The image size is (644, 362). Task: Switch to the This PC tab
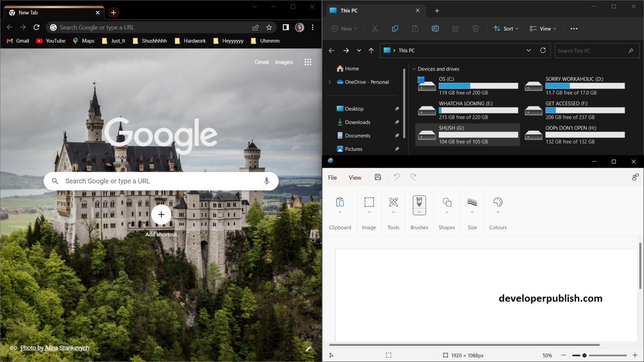click(349, 10)
